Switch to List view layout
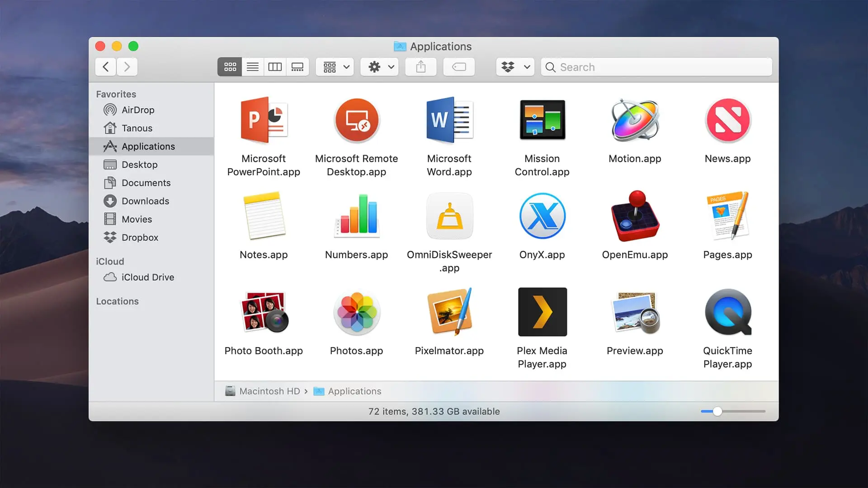Image resolution: width=868 pixels, height=488 pixels. 252,67
